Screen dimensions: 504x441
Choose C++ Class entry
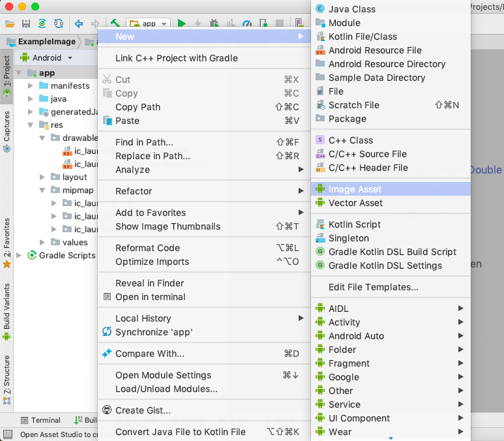[391, 140]
